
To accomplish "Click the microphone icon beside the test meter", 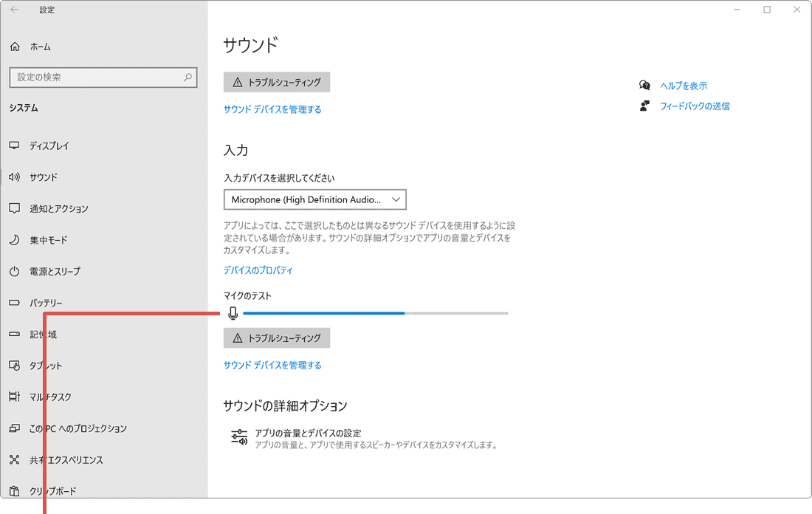I will (233, 312).
